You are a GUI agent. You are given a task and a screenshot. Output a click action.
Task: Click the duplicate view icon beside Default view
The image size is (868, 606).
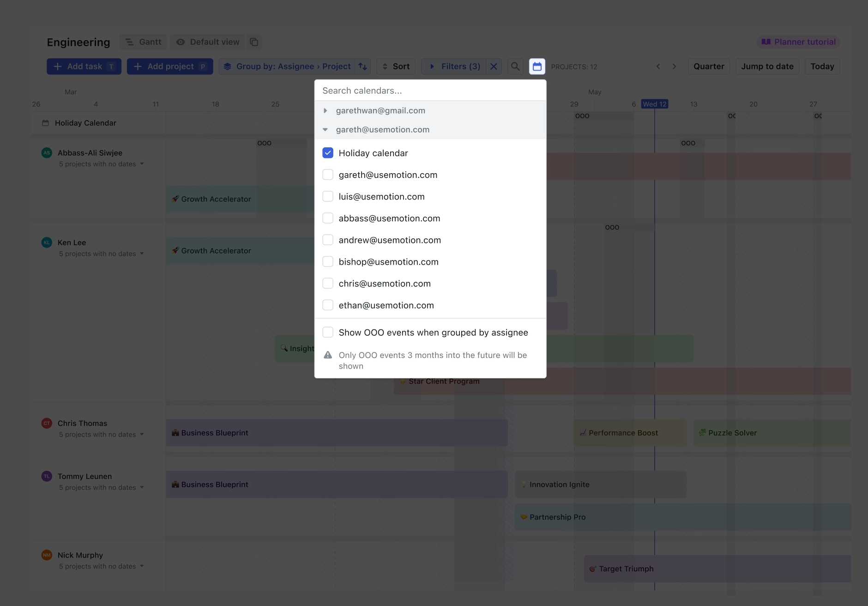pos(254,42)
